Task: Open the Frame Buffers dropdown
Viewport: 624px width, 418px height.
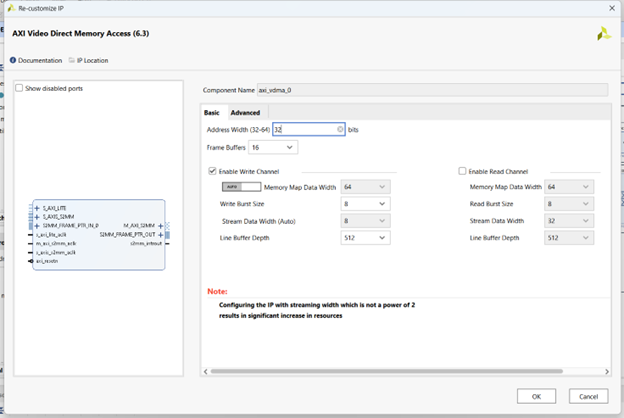Action: pyautogui.click(x=272, y=147)
